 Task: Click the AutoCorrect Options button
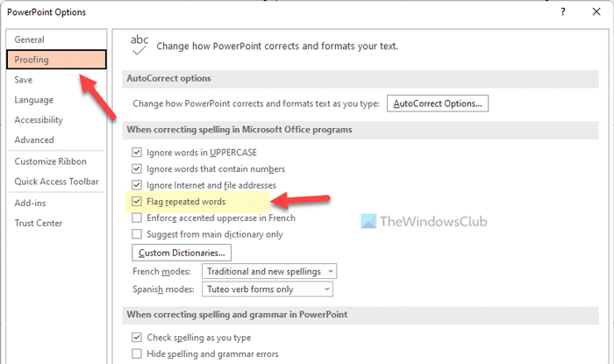(x=438, y=103)
